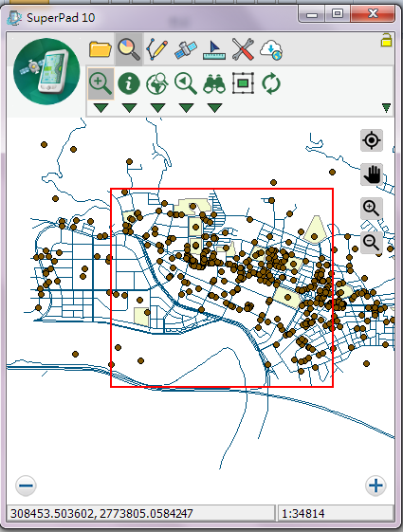403x532 pixels.
Task: Expand the toolbar overflow arrow at far right
Action: click(x=386, y=108)
